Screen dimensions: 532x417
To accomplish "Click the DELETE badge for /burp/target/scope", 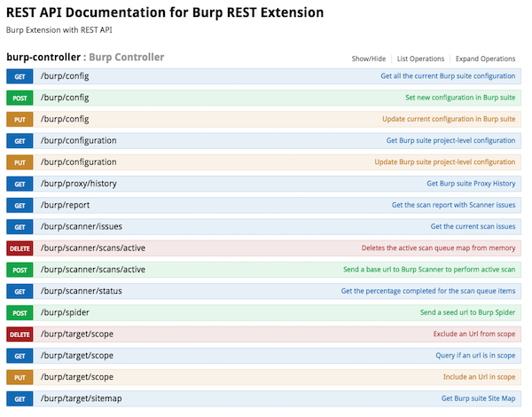I will tap(20, 334).
